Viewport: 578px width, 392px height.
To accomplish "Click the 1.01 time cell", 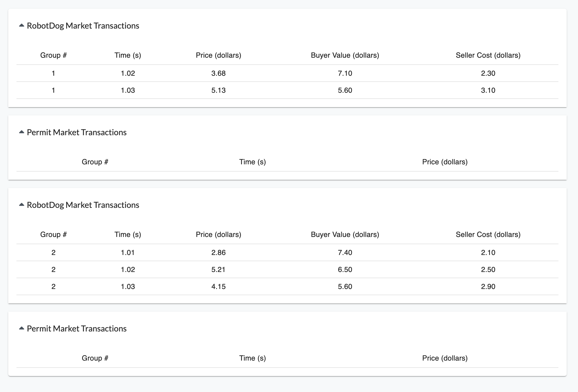I will [x=128, y=253].
